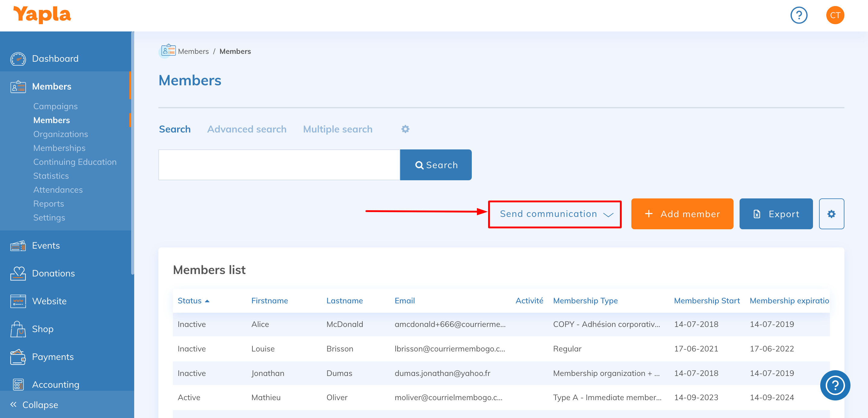Screen dimensions: 868x418
Task: Click the Add member button
Action: coord(682,214)
